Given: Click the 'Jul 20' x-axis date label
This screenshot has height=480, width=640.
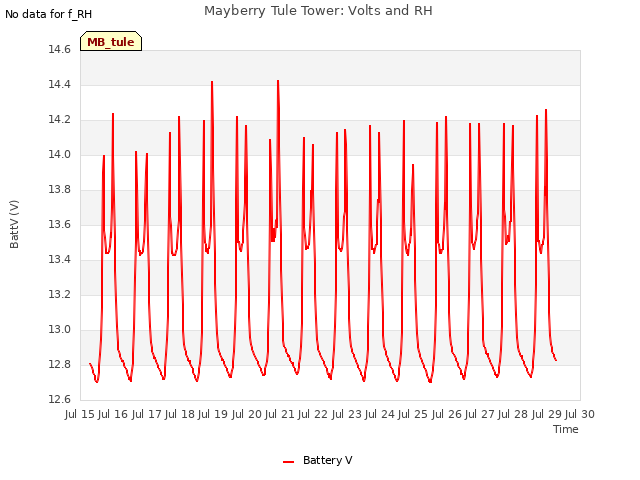Looking at the screenshot, I should click(247, 414).
